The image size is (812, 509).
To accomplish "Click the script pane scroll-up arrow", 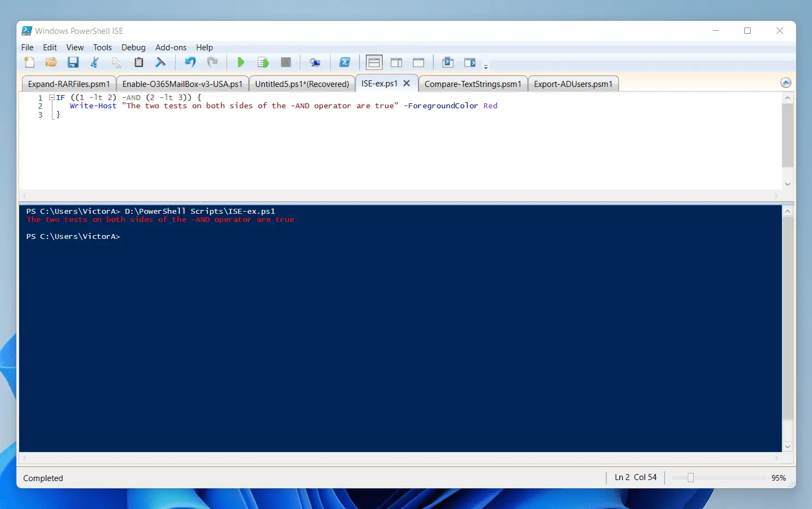I will point(787,98).
